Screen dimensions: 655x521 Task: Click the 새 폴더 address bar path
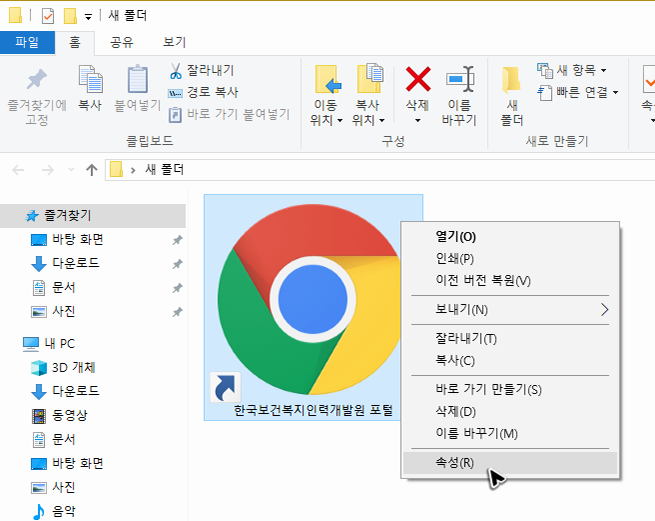pyautogui.click(x=165, y=170)
